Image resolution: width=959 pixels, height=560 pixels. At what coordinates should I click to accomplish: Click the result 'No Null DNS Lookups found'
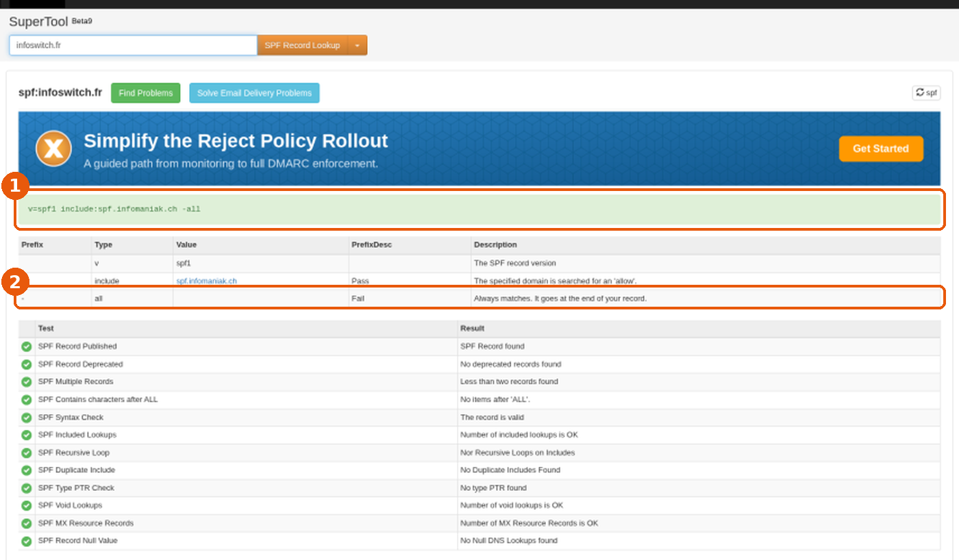509,541
